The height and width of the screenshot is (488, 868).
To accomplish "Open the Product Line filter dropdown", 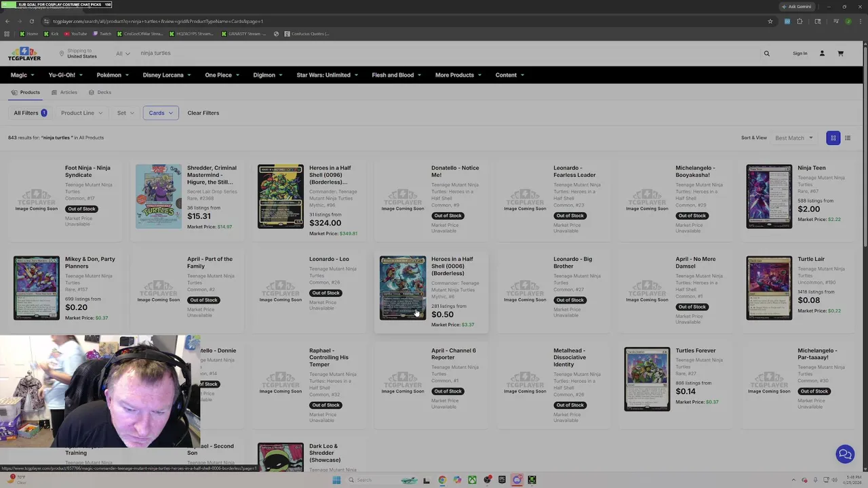I will 81,113.
